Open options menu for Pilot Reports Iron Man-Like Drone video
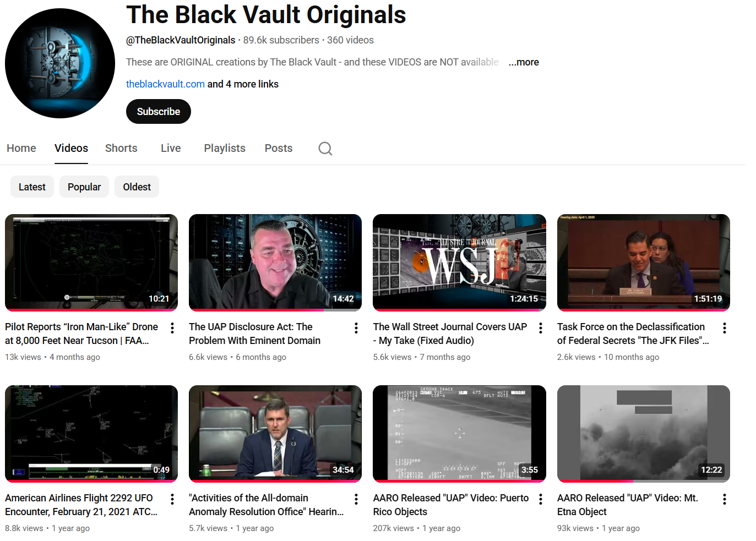 (x=172, y=328)
